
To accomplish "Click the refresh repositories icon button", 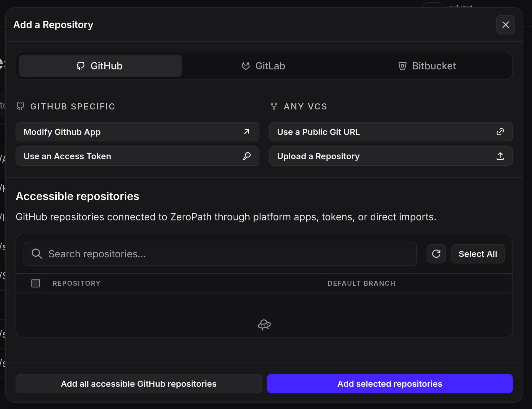I will tap(436, 254).
